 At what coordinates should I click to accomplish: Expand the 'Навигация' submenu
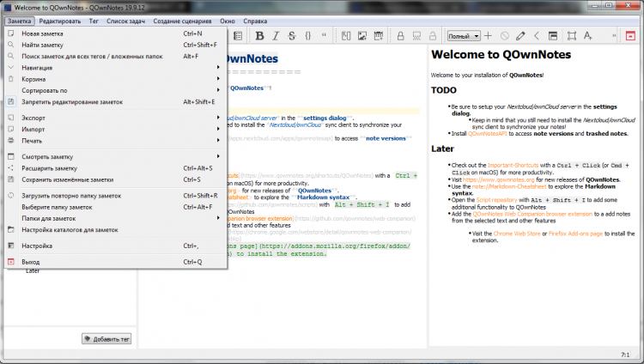pyautogui.click(x=37, y=68)
